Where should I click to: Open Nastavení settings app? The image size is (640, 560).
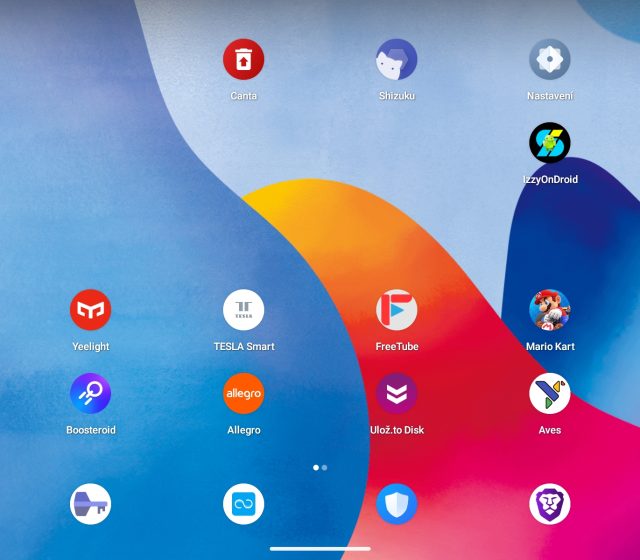[x=549, y=60]
